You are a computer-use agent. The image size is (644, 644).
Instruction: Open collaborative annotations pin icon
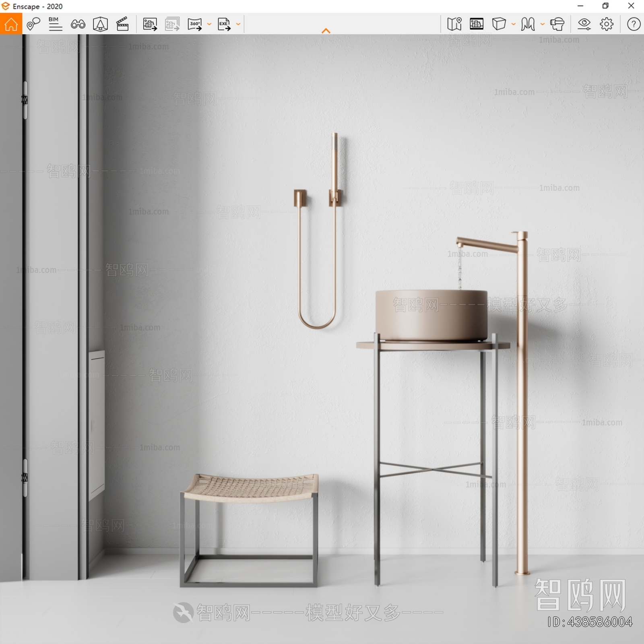(x=33, y=24)
